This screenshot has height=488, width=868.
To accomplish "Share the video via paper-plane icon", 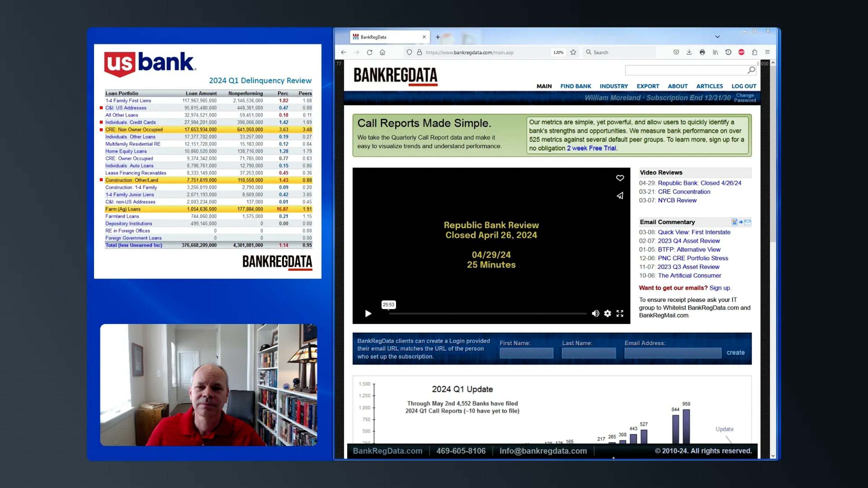I will tap(620, 196).
